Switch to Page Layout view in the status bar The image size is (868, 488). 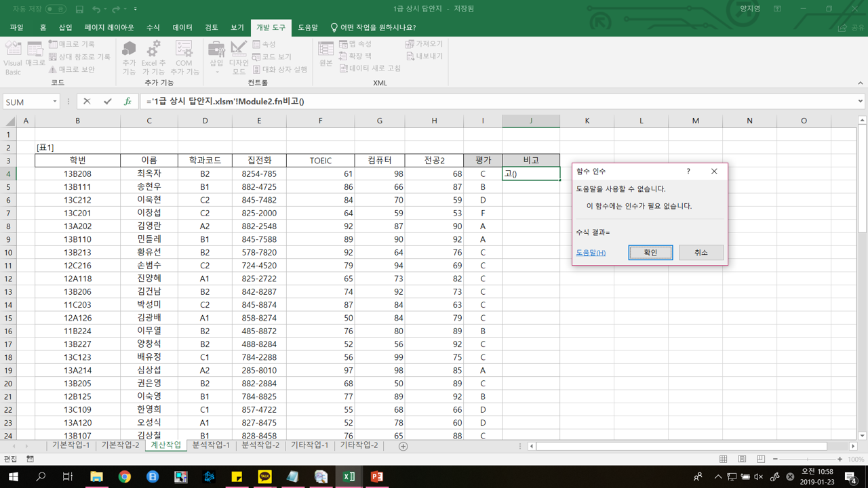coord(742,459)
